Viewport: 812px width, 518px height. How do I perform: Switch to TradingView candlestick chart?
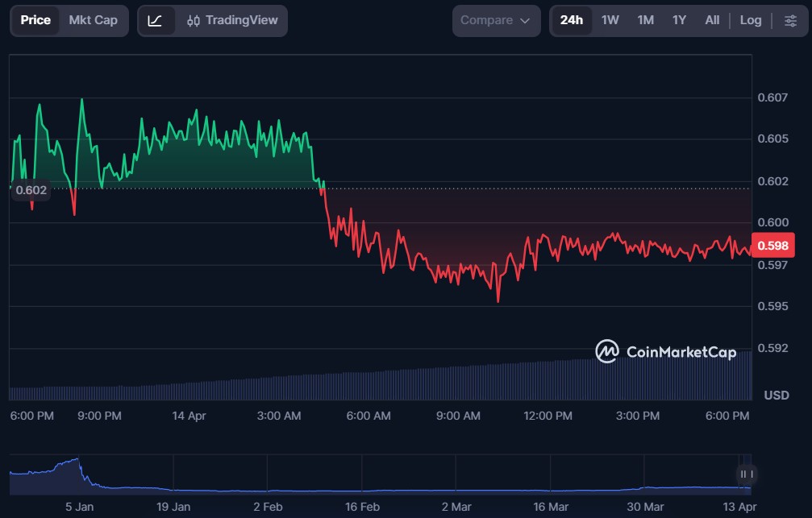pyautogui.click(x=231, y=20)
